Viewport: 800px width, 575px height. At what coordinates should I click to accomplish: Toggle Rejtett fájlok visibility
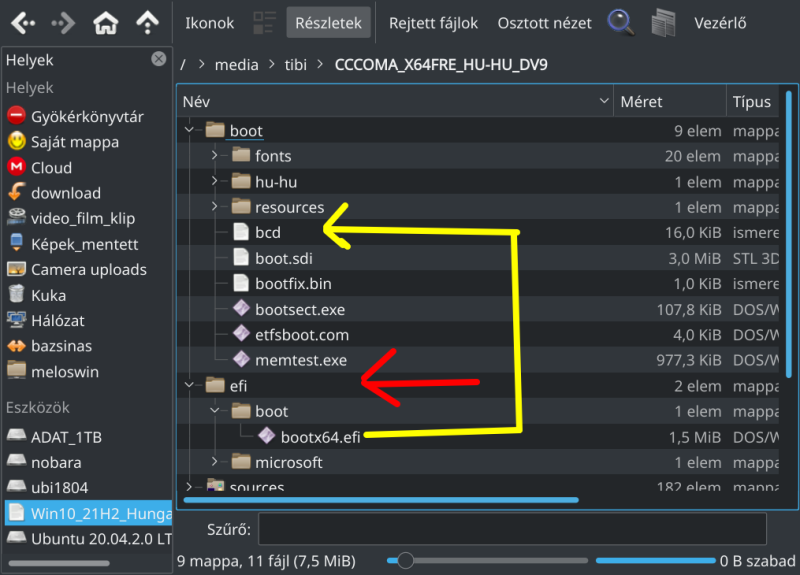[x=433, y=23]
